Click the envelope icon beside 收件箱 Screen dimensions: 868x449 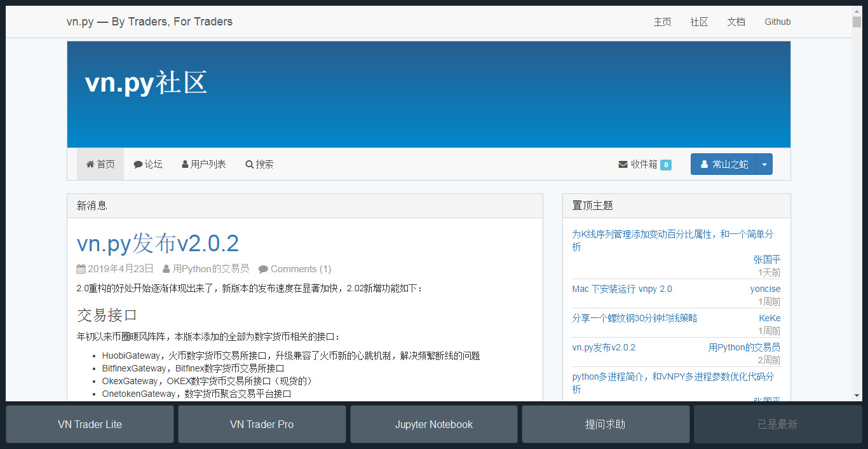pyautogui.click(x=623, y=164)
